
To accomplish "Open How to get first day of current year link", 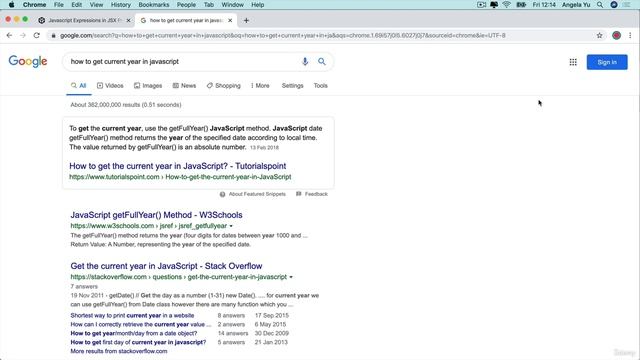I will tap(138, 342).
